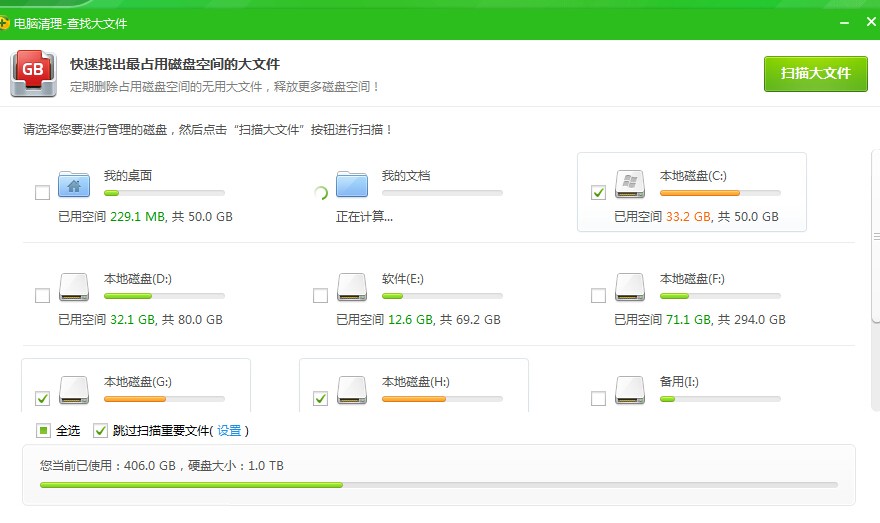Click 已用空间 12.6 GB, 共 69.2 GB text
Screen dimensions: 880x523
pos(418,320)
